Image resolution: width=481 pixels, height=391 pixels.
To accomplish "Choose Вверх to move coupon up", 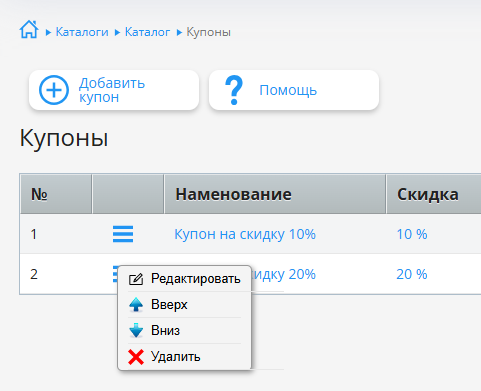I will pyautogui.click(x=184, y=305).
